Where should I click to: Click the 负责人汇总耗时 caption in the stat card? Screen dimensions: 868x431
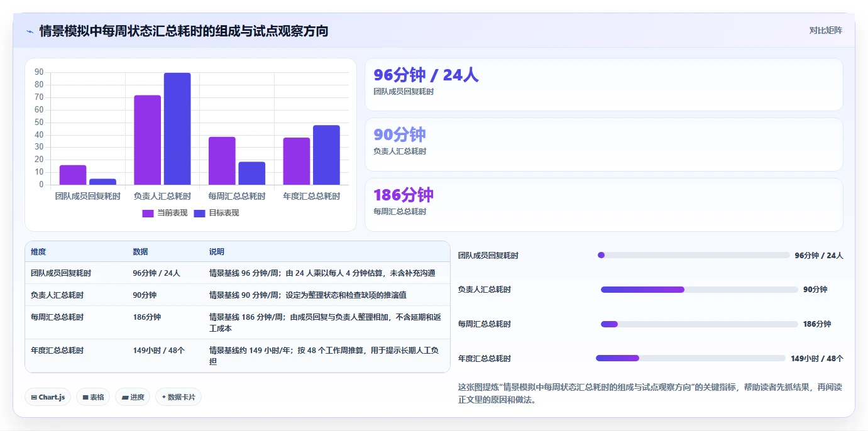[400, 151]
